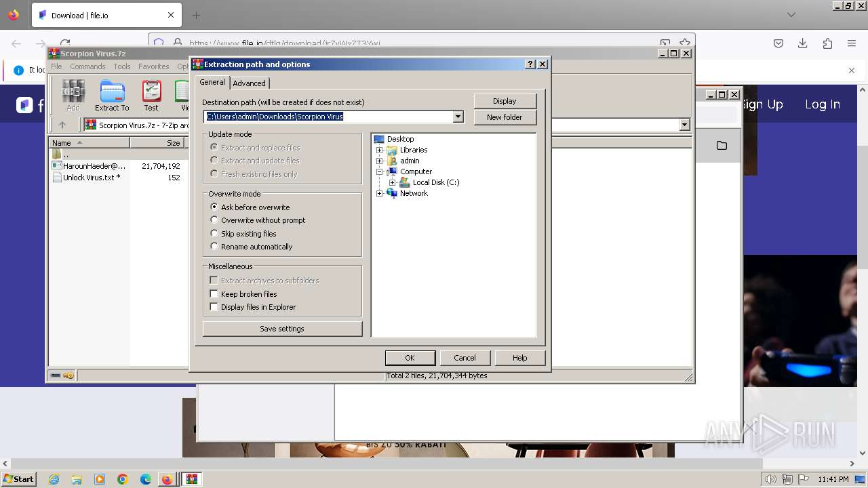Open Edge from the taskbar
This screenshot has width=868, height=488.
pyautogui.click(x=146, y=479)
